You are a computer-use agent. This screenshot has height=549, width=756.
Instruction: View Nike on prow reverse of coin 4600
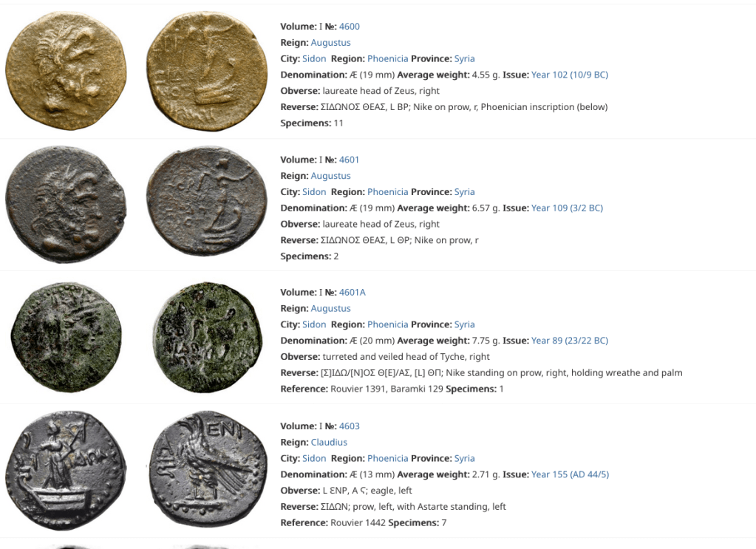(207, 71)
